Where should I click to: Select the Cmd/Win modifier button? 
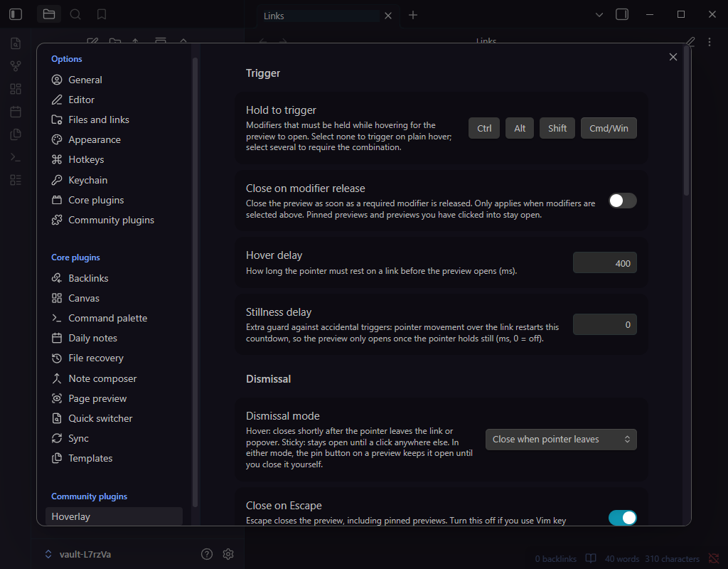coord(609,128)
